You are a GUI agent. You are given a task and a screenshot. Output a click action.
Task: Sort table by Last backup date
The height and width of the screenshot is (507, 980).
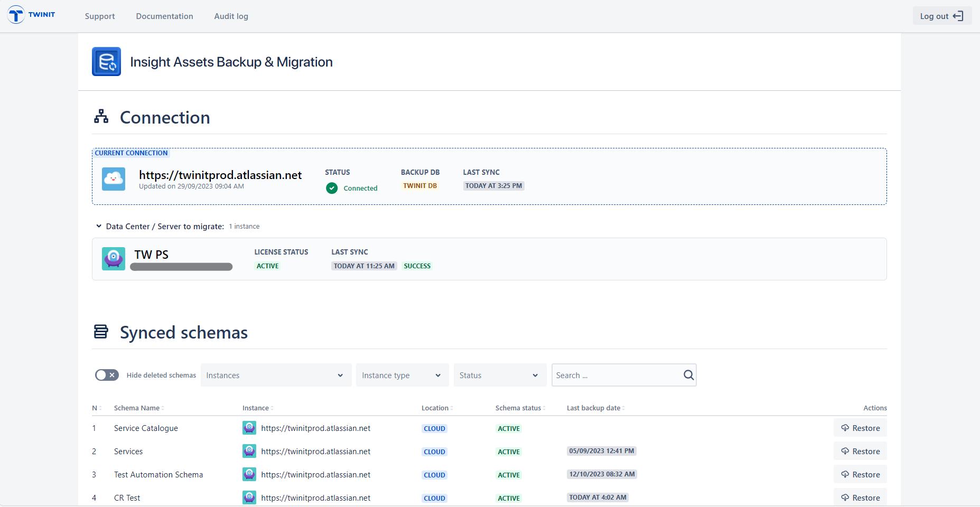pos(595,408)
